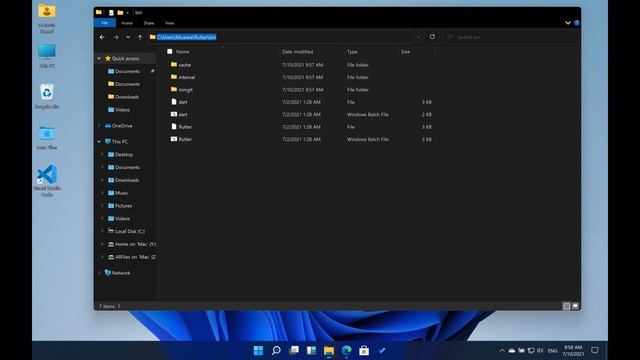Open Quick Access Toolbar customize dropdown
Screen dimensions: 640x360
pos(127,13)
